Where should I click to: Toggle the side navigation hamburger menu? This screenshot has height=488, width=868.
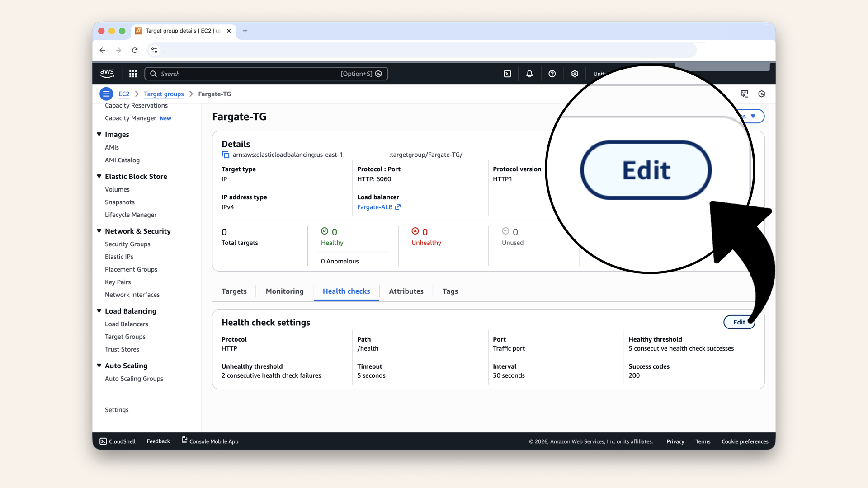[106, 94]
